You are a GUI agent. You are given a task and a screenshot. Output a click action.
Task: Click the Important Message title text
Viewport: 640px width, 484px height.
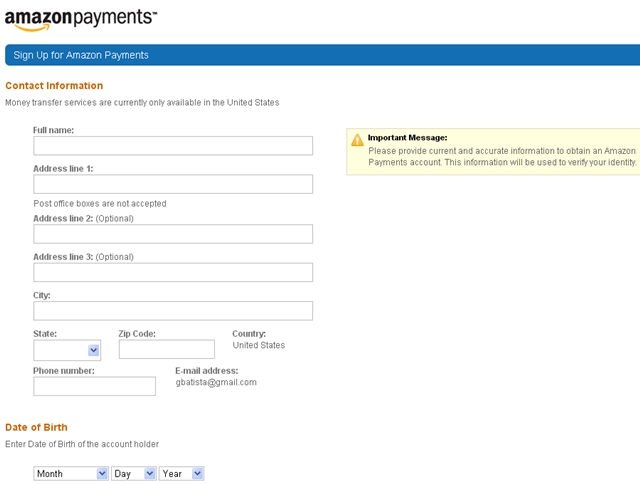click(407, 138)
